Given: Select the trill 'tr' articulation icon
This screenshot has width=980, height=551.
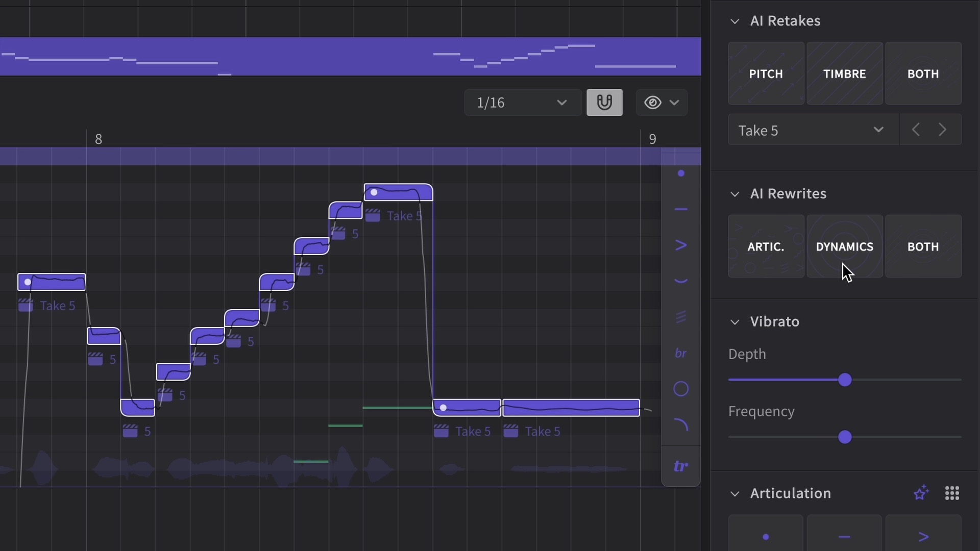Looking at the screenshot, I should coord(681,466).
